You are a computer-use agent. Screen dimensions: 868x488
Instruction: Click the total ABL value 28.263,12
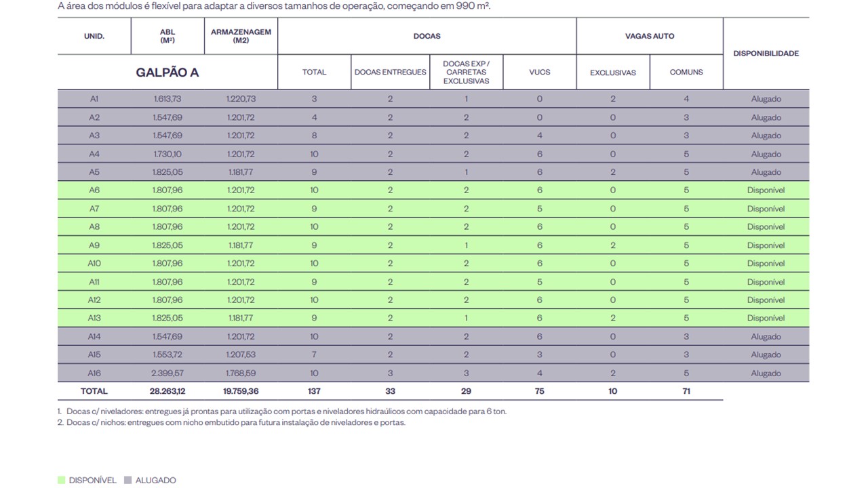coord(167,391)
